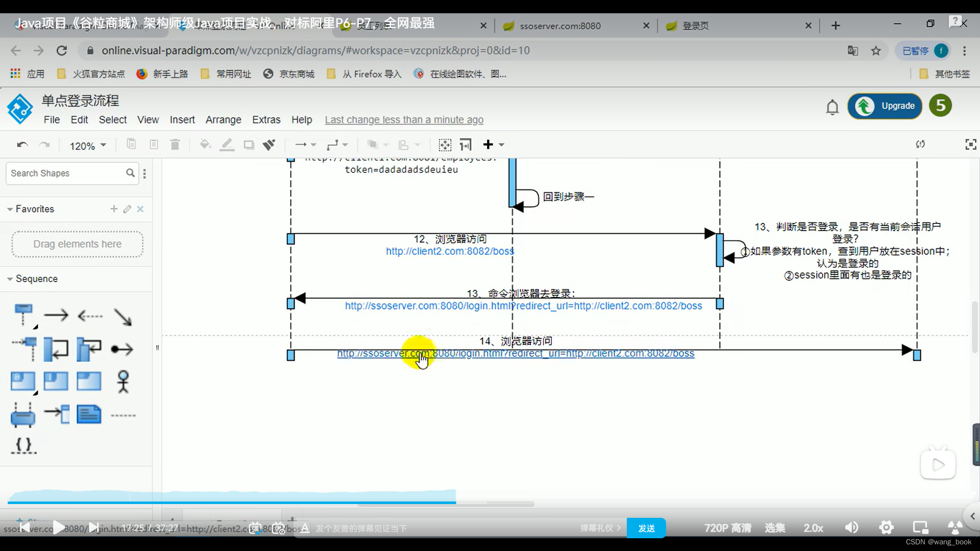The height and width of the screenshot is (551, 980).
Task: Open waypoint connector style dropdown
Action: click(337, 145)
